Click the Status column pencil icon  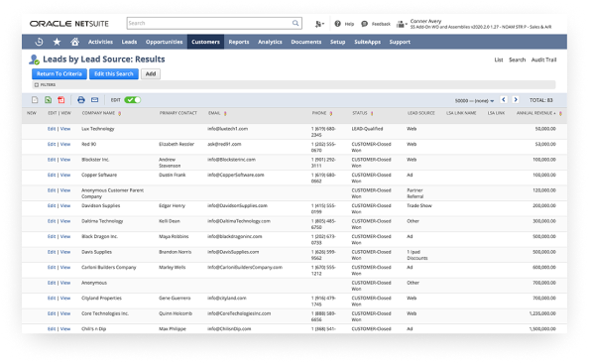[x=372, y=113]
